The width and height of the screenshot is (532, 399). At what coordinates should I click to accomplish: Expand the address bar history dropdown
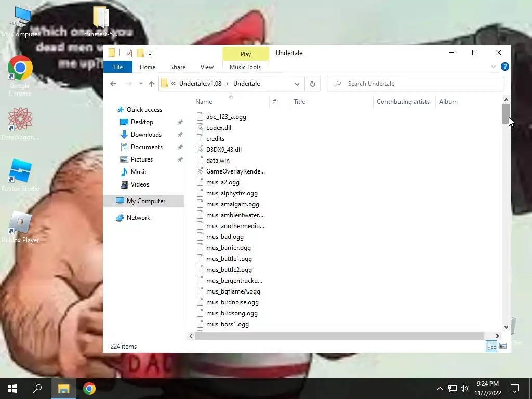click(297, 84)
